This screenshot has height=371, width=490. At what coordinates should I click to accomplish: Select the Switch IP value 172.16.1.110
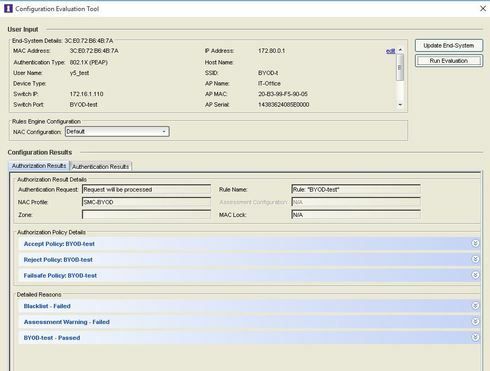(x=86, y=94)
